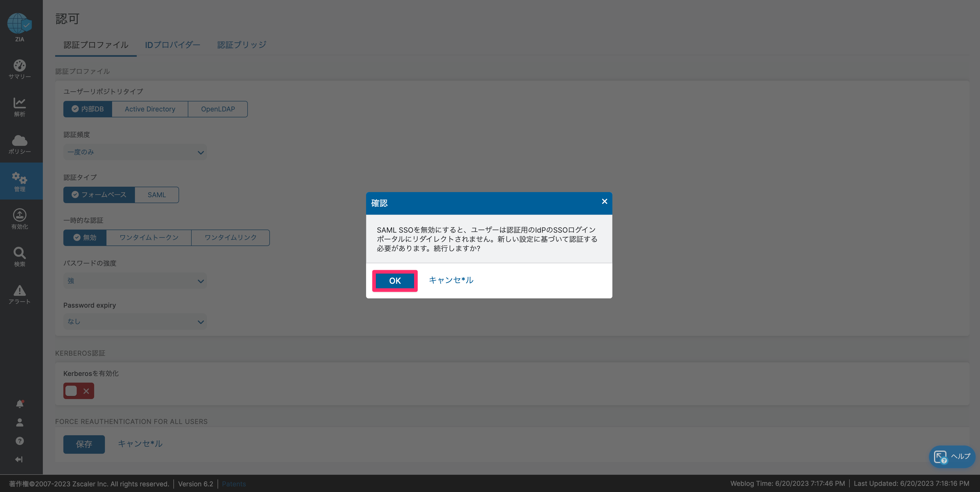Switch to the 認証ブリッジ tab

tap(242, 45)
